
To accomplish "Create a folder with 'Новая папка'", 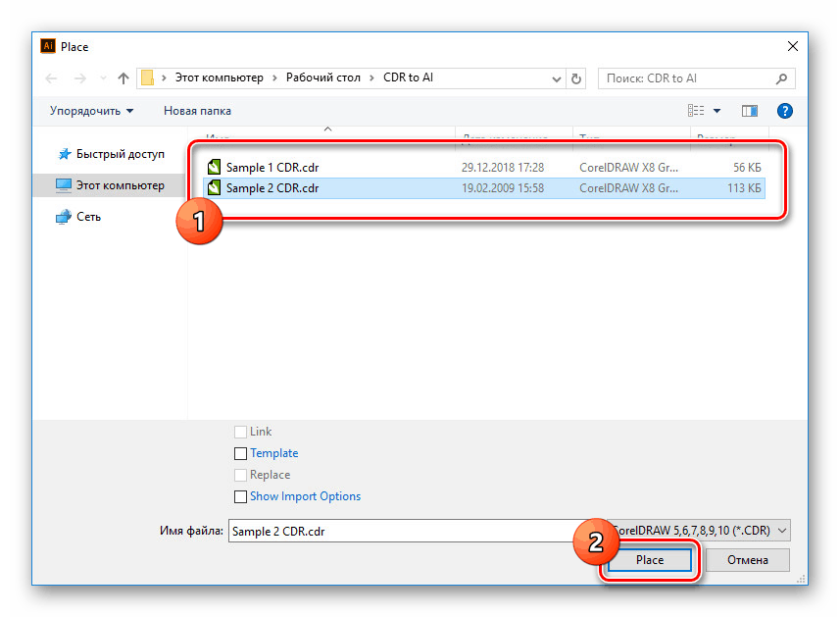I will (197, 111).
